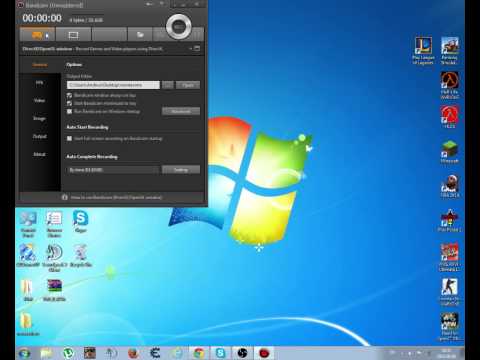Open the red HLDS desktop shortcut
This screenshot has height=360, width=480.
tap(449, 117)
